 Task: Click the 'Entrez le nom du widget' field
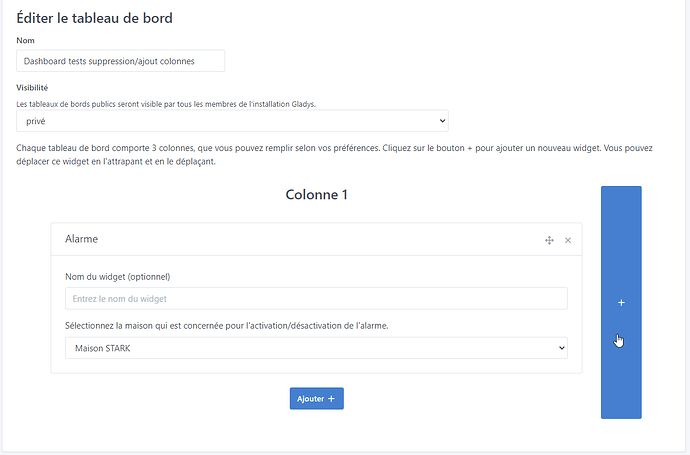(x=316, y=298)
